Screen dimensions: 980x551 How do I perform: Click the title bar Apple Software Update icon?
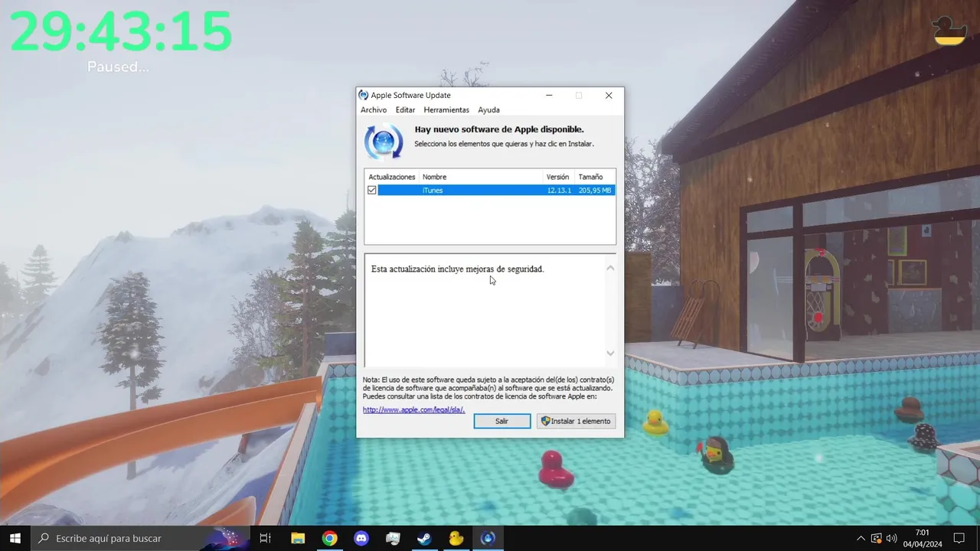(364, 96)
